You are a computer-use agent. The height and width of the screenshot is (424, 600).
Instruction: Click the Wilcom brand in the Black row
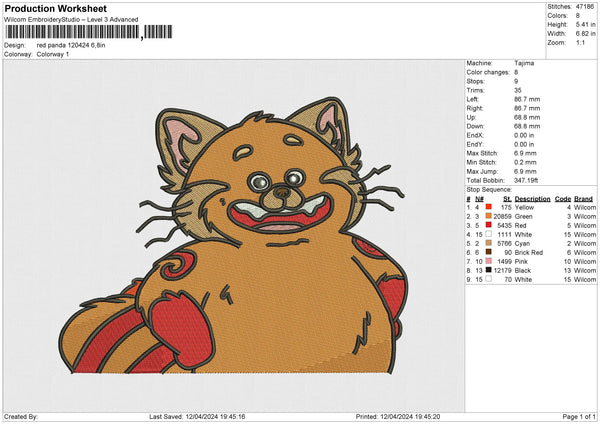585,270
